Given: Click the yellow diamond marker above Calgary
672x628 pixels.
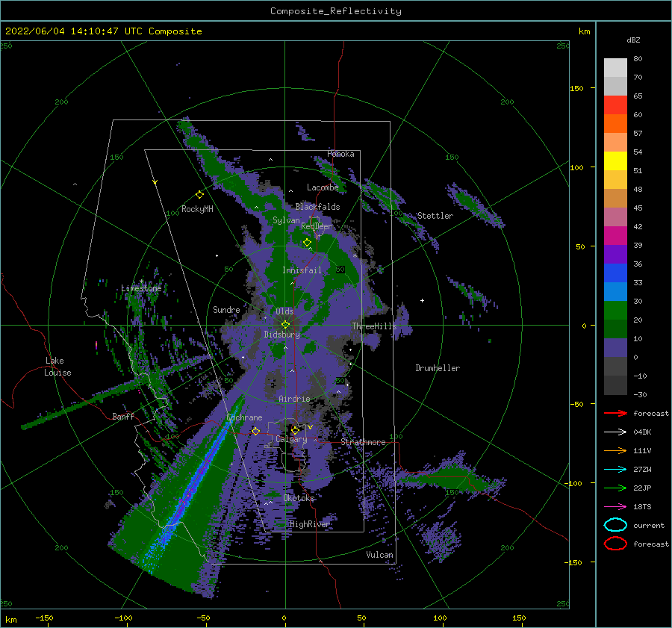Looking at the screenshot, I should click(x=295, y=430).
